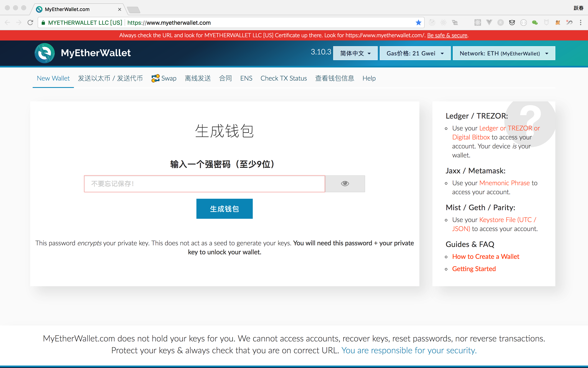The height and width of the screenshot is (368, 588).
Task: Click the address bar URL
Action: [x=169, y=23]
